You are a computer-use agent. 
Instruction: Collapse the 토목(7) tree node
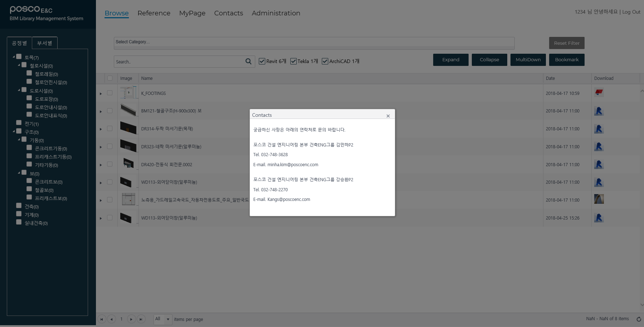(14, 57)
